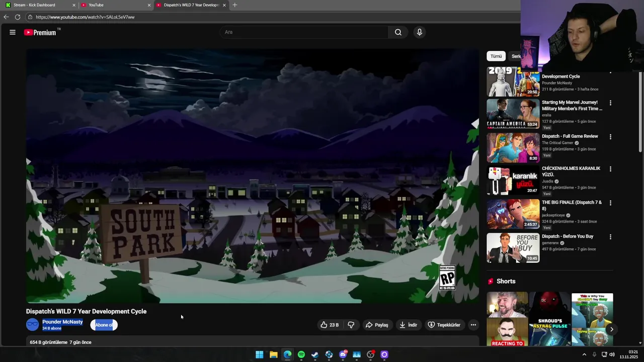View site info lock icon in the address bar

click(30, 17)
